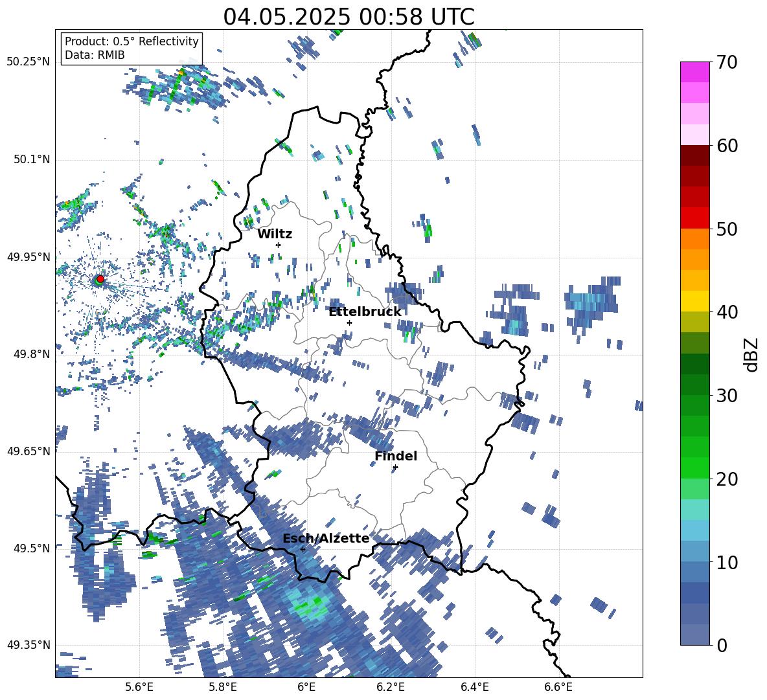Click the 60 tick on the colorbar

pos(726,145)
